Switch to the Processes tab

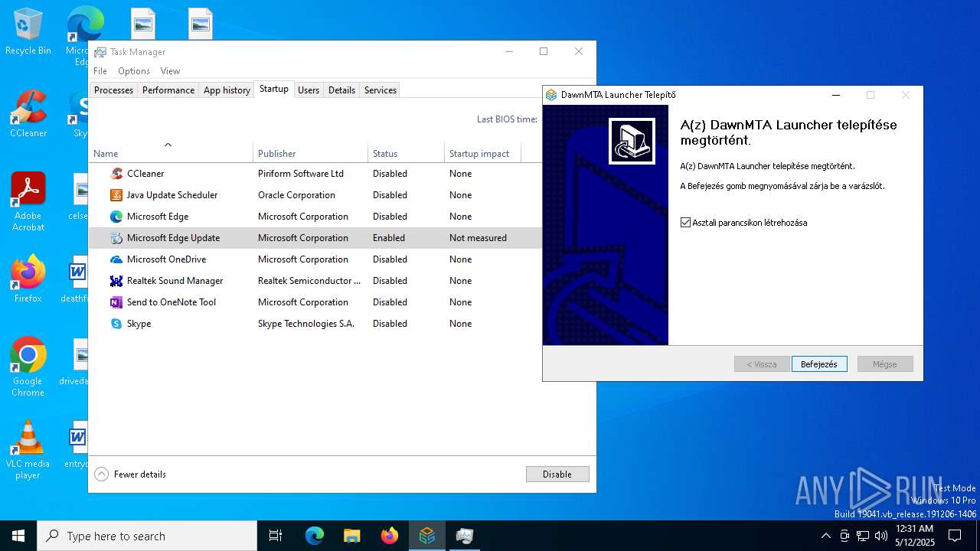(x=113, y=90)
